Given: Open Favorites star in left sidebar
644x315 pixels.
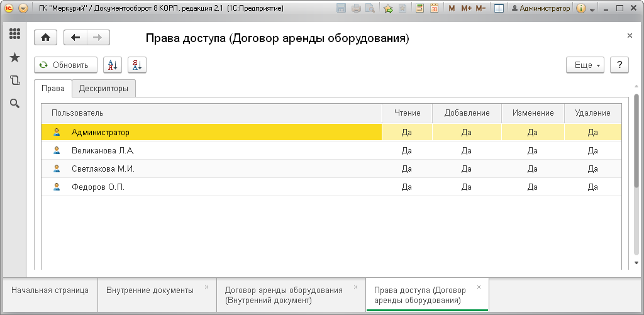Looking at the screenshot, I should [15, 57].
